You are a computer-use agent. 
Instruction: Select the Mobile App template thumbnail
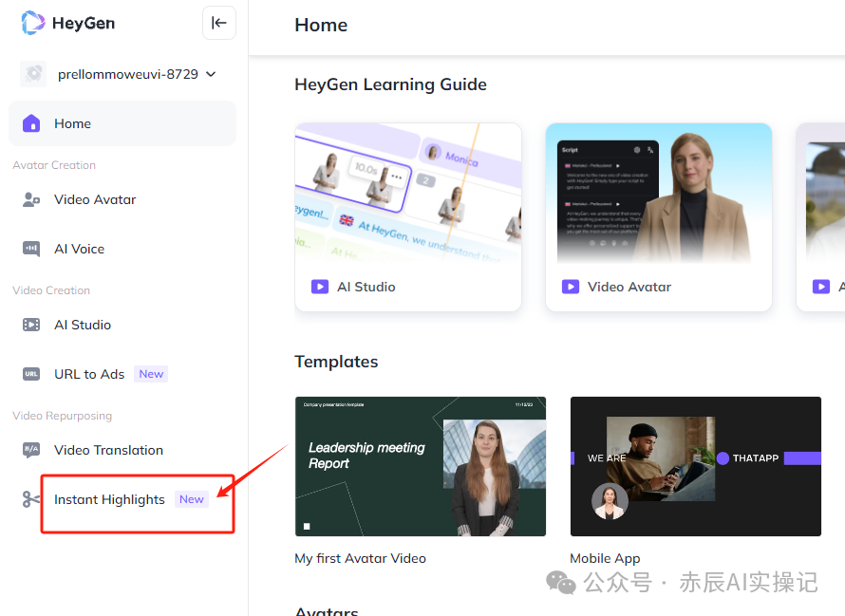pyautogui.click(x=695, y=466)
